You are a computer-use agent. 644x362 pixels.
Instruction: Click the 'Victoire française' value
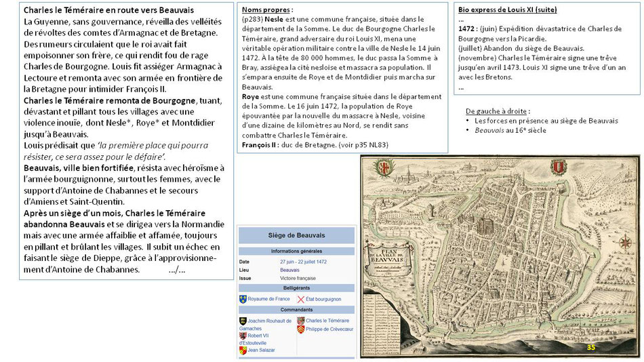298,278
